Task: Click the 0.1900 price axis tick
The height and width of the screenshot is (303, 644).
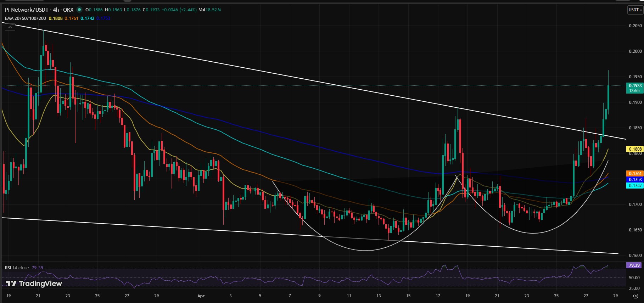Action: 635,102
